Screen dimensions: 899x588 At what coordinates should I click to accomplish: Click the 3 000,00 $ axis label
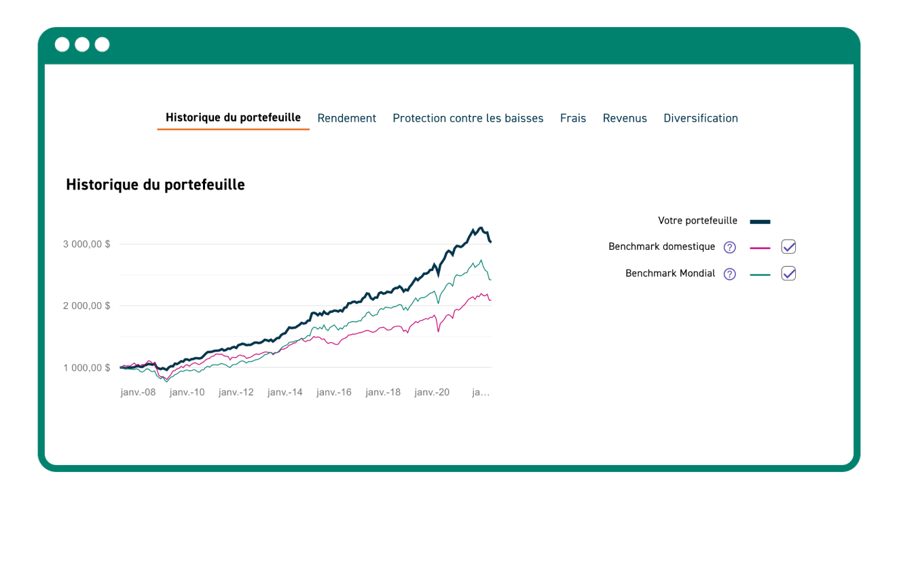(86, 244)
